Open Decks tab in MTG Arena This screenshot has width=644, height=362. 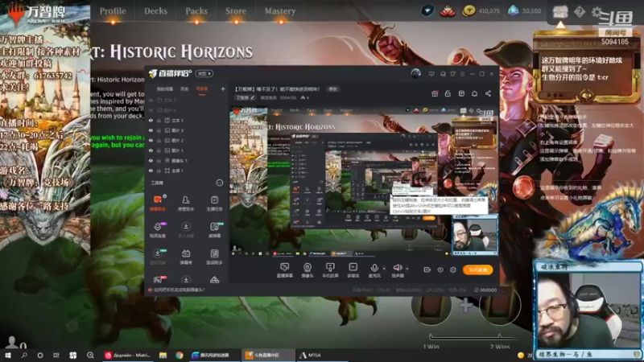pos(155,11)
